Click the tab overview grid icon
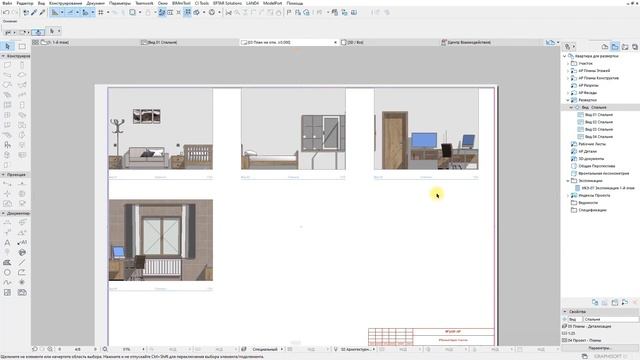 click(36, 42)
